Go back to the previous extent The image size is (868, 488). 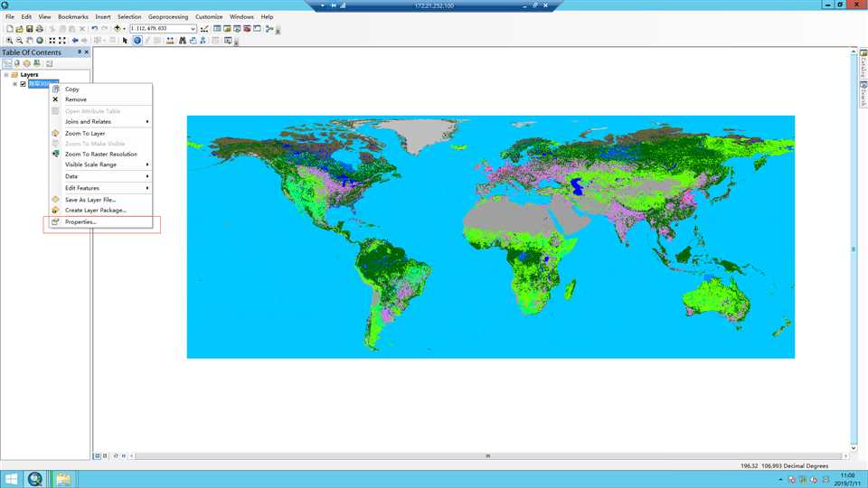[75, 41]
